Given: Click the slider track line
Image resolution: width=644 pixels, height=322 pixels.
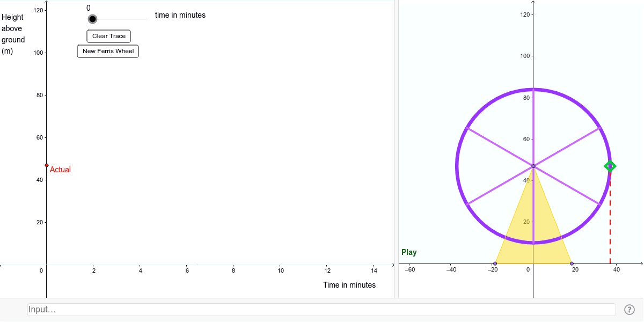Looking at the screenshot, I should (x=119, y=19).
